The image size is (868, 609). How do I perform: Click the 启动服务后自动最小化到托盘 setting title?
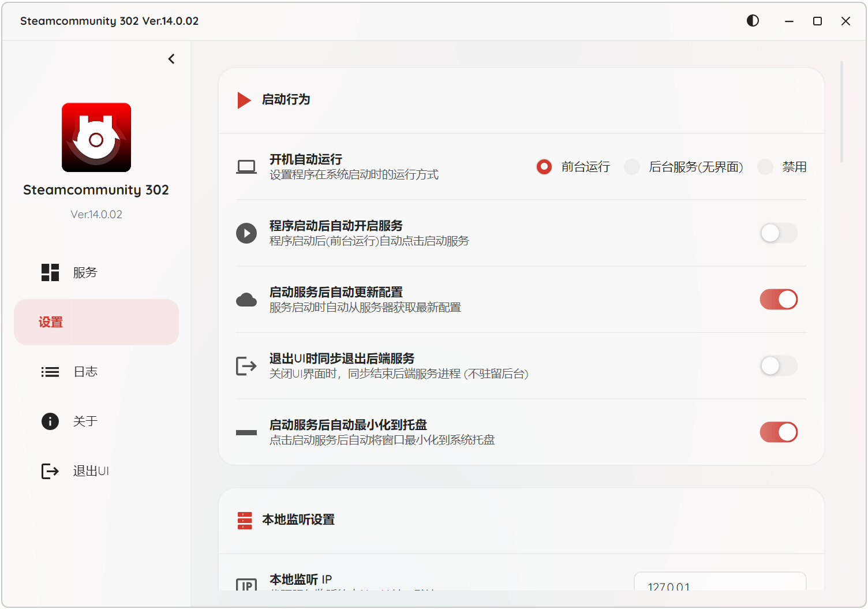tap(348, 425)
